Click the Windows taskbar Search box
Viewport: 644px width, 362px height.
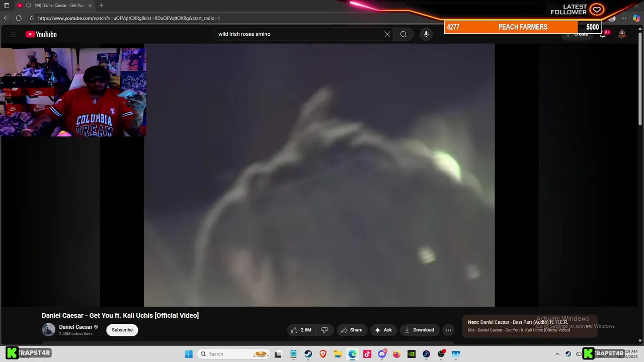tap(233, 354)
